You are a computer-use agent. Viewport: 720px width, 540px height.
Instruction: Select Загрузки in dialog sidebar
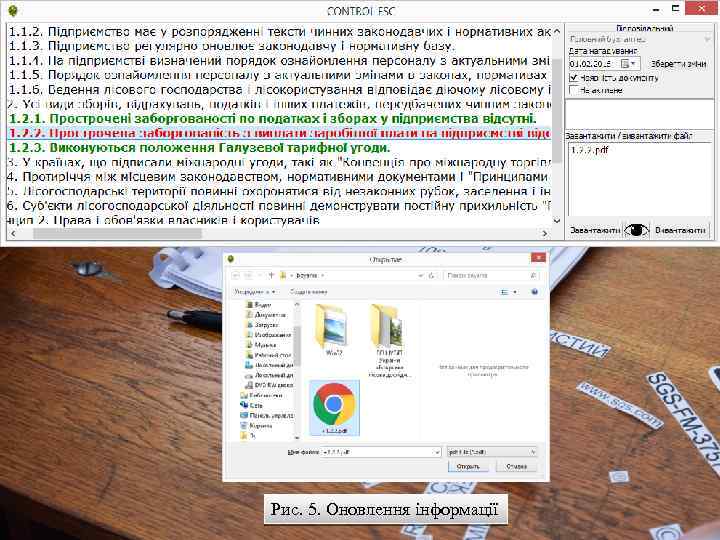262,325
